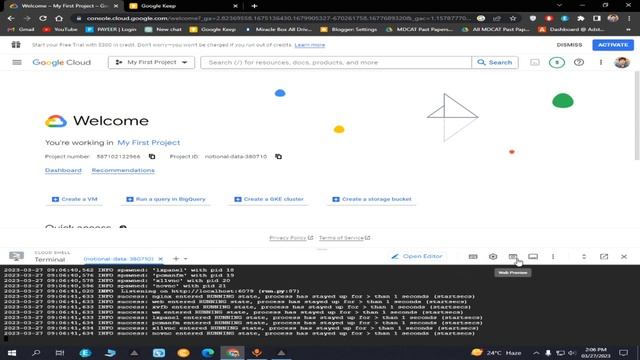Expand the new terminal tab dropdown arrow
The image size is (640, 360).
186,259
